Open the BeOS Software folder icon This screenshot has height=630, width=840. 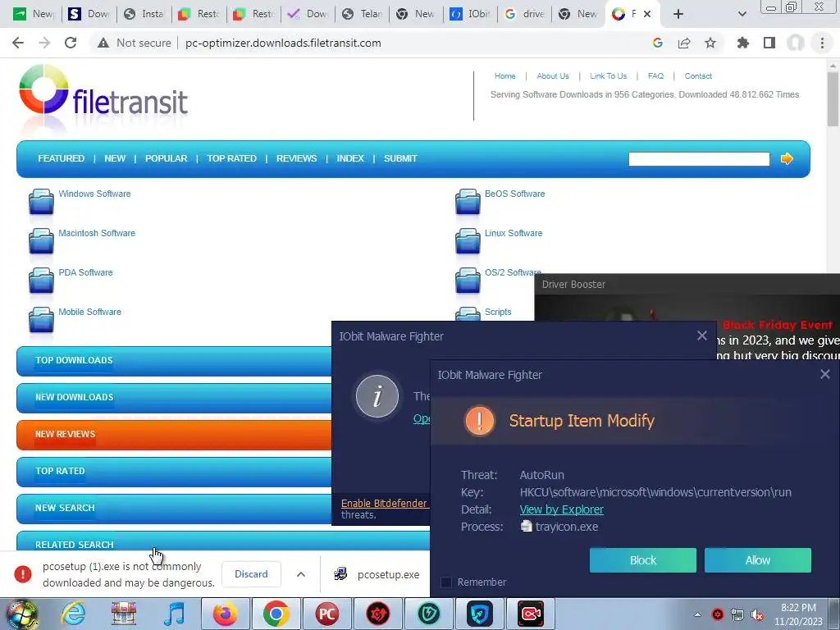(x=468, y=202)
